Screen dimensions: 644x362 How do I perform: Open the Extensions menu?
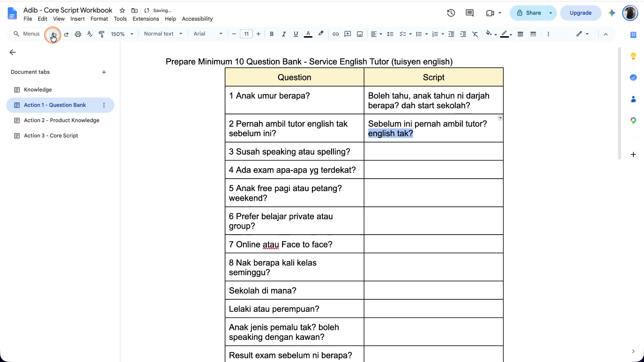tap(146, 19)
